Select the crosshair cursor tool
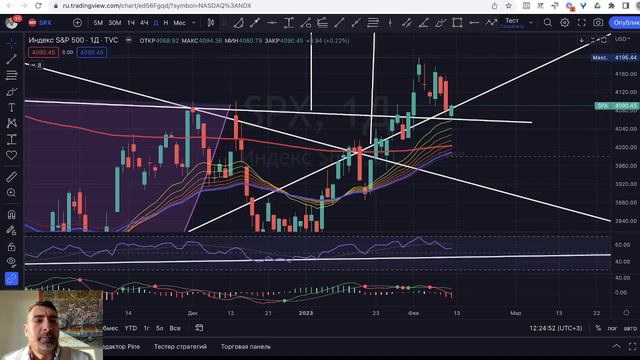 click(11, 42)
